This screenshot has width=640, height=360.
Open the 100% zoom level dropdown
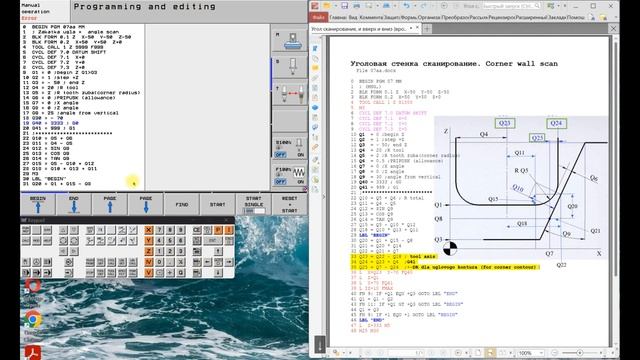coord(541,353)
